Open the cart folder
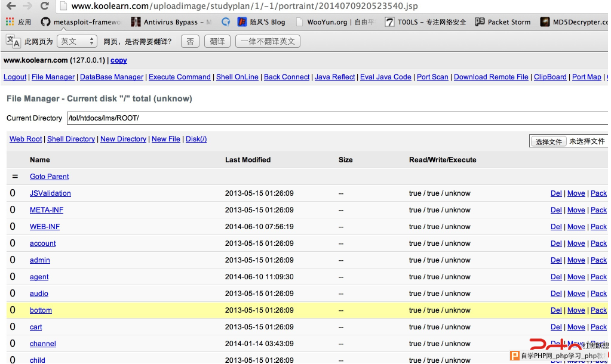The width and height of the screenshot is (611, 364). point(36,328)
